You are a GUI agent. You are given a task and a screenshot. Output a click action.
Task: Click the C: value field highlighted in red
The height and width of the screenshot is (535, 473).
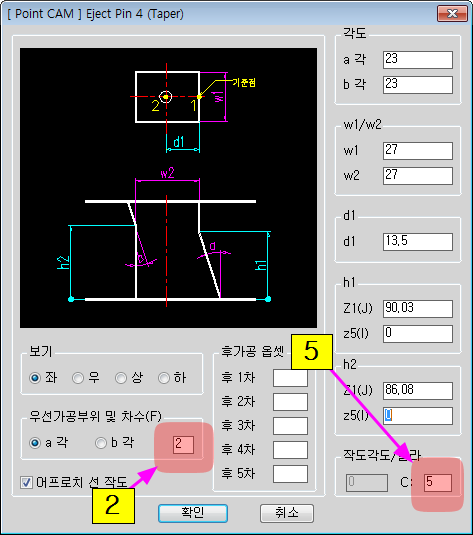click(x=438, y=482)
